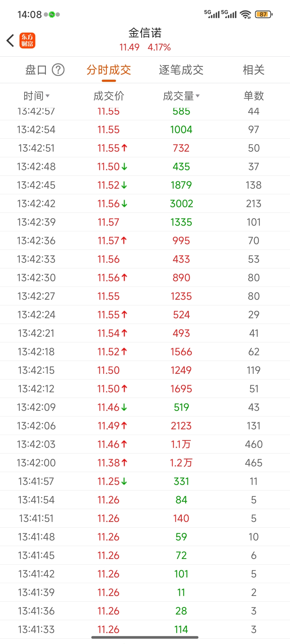Image resolution: width=290 pixels, height=644 pixels.
Task: Switch to the 相关 tab
Action: click(x=254, y=70)
